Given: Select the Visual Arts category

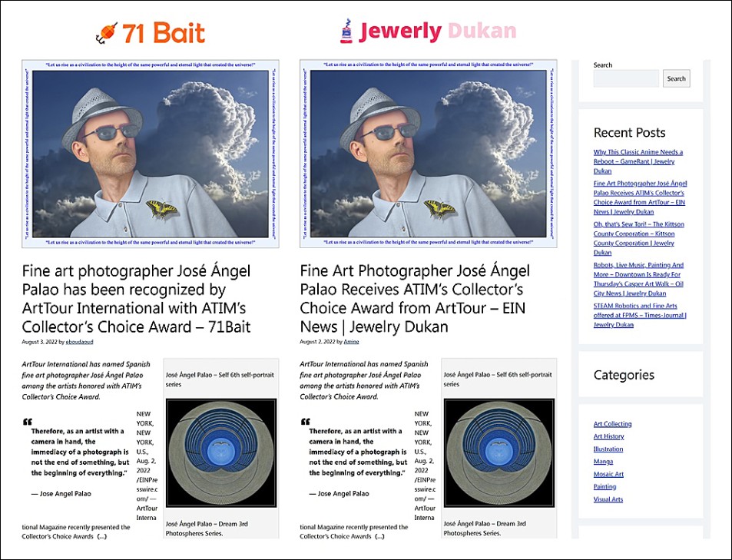Looking at the screenshot, I should coord(608,499).
